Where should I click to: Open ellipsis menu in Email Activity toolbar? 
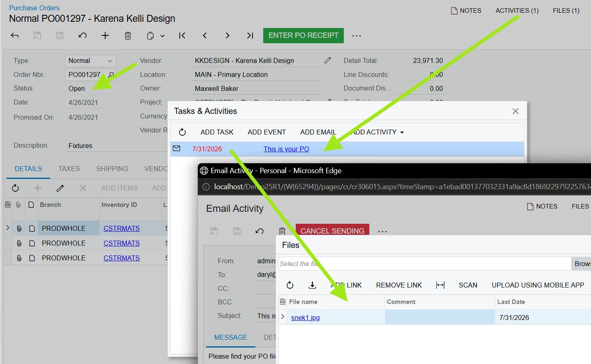click(382, 232)
